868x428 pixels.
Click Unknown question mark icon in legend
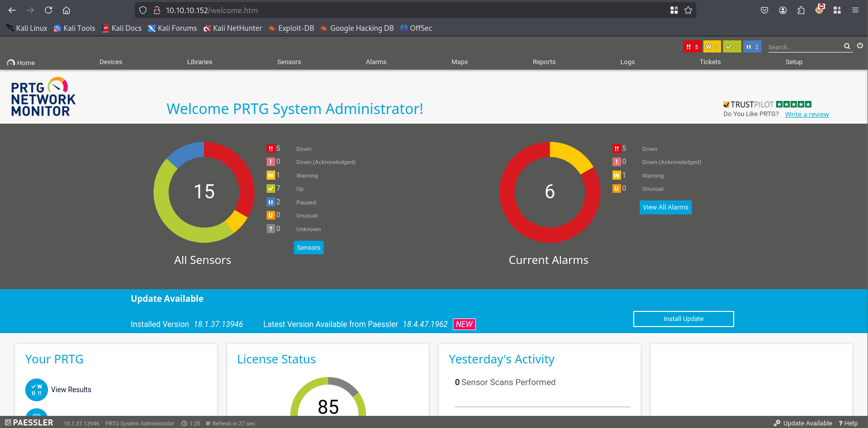(x=271, y=229)
